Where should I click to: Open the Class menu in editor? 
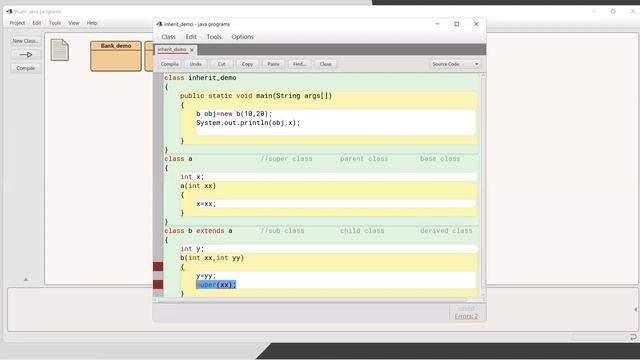coord(168,37)
